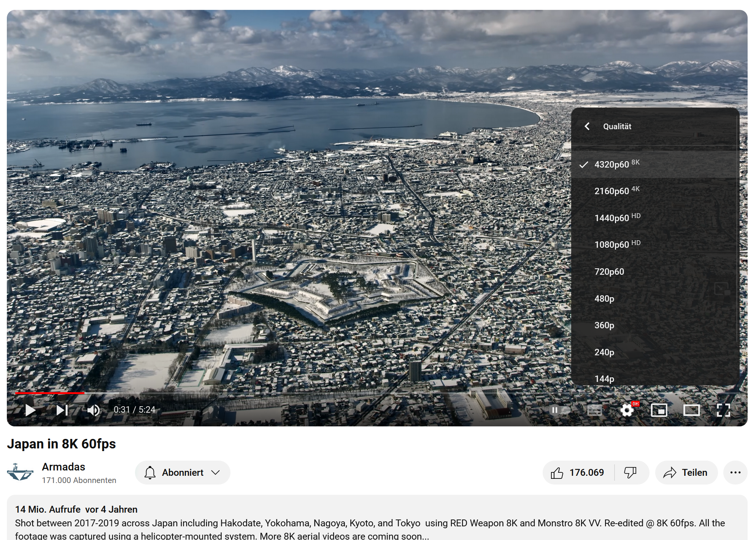Enter fullscreen mode
The width and height of the screenshot is (756, 540).
[723, 410]
